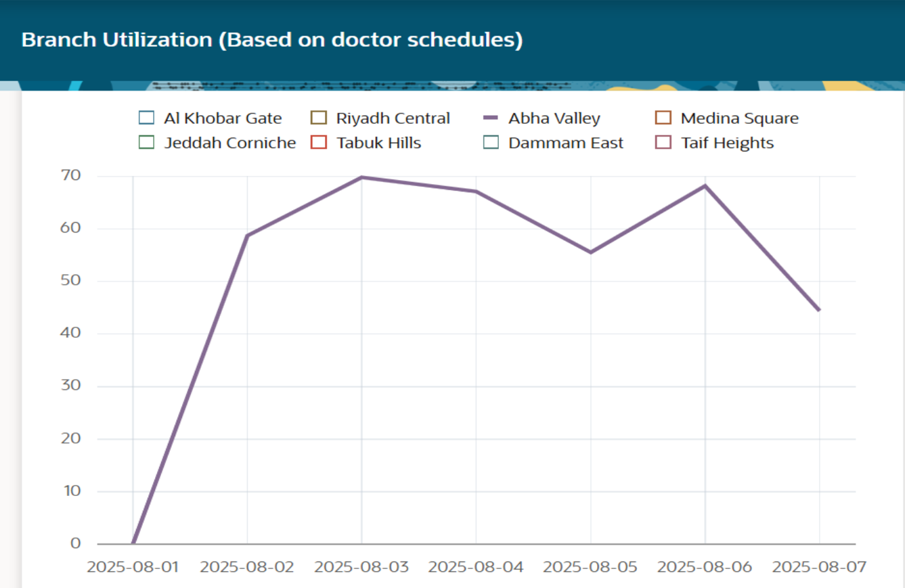Click the Abha Valley data point on 2025-08-01
The height and width of the screenshot is (588, 905).
pyautogui.click(x=133, y=543)
